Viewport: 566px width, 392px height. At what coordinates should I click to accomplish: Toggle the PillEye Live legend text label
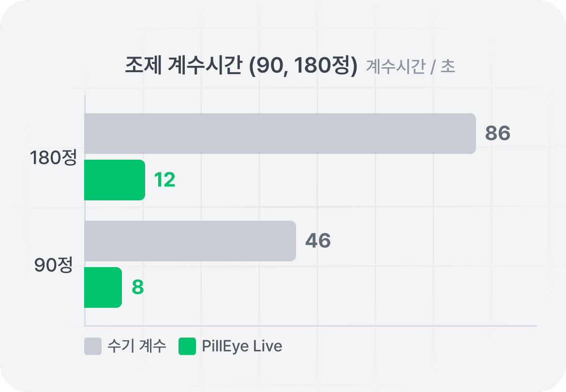point(242,347)
